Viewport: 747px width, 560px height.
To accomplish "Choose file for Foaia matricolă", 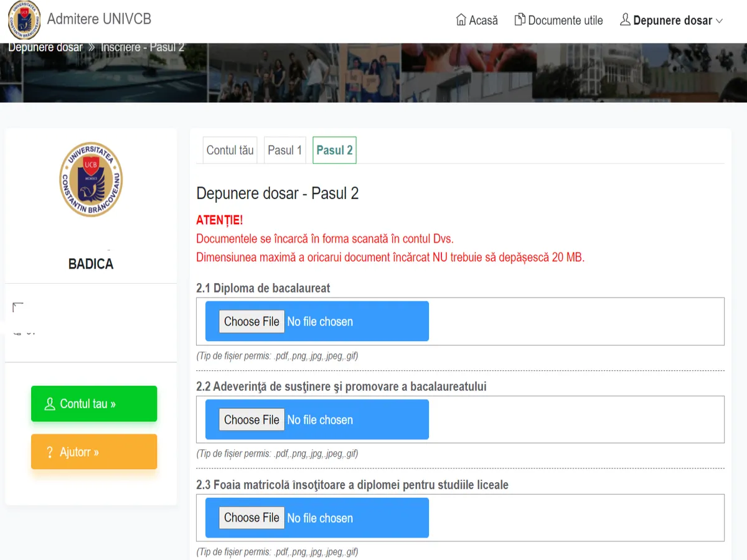I will click(251, 518).
